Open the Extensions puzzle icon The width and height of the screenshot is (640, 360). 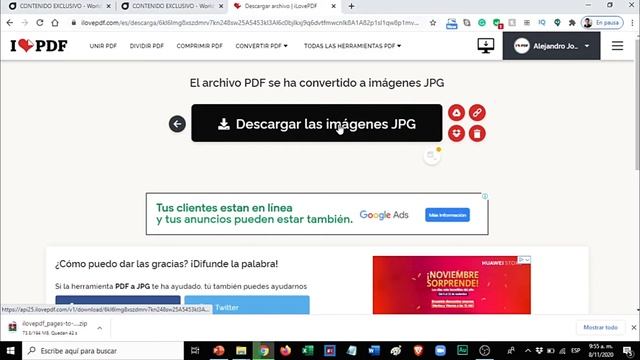[572, 23]
